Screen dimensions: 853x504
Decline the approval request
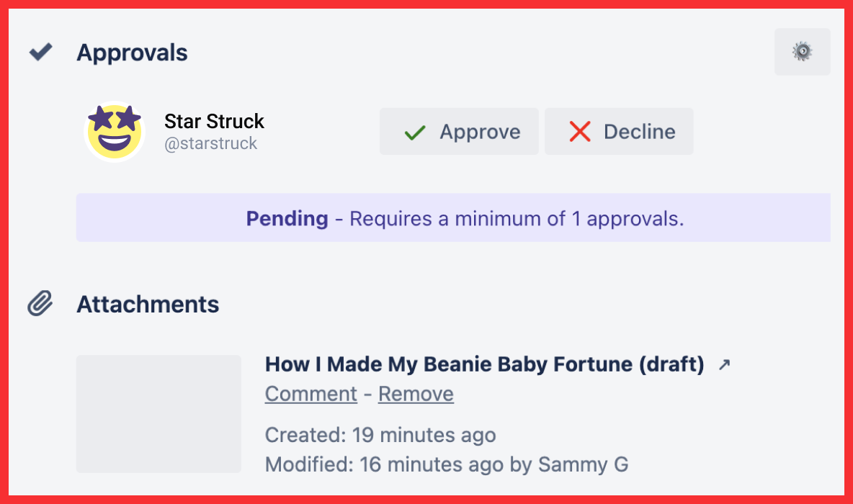[619, 131]
